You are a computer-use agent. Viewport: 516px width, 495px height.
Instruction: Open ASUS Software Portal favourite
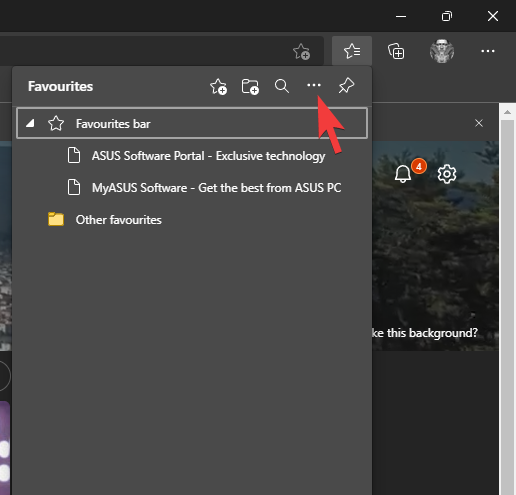[x=192, y=156]
